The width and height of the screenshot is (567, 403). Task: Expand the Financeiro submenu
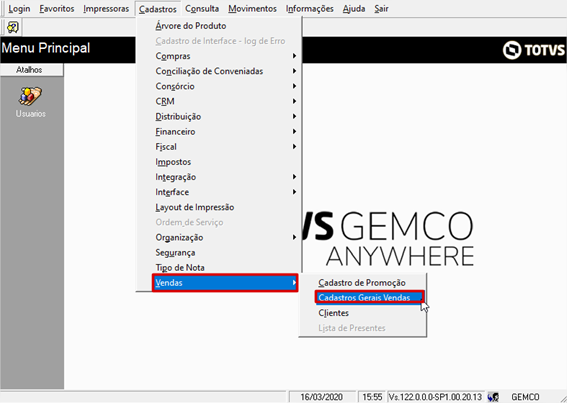218,132
